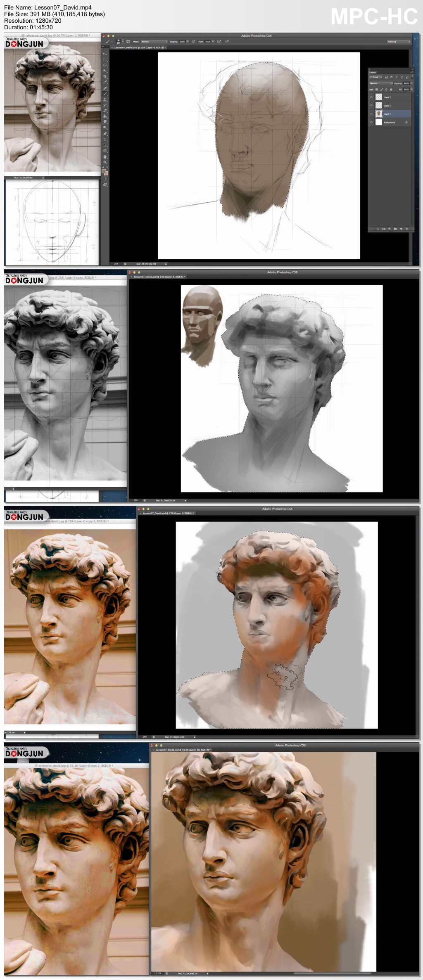
Task: Open the Painting workspace switcher
Action: tap(399, 42)
